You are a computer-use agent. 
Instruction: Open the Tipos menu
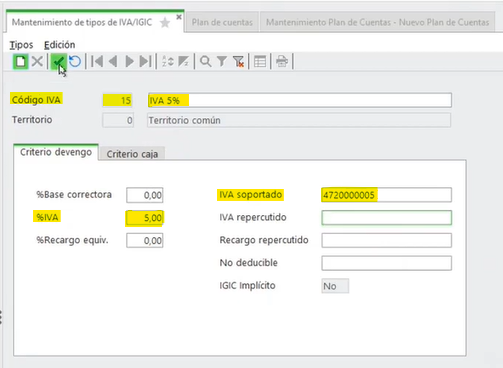pyautogui.click(x=21, y=45)
